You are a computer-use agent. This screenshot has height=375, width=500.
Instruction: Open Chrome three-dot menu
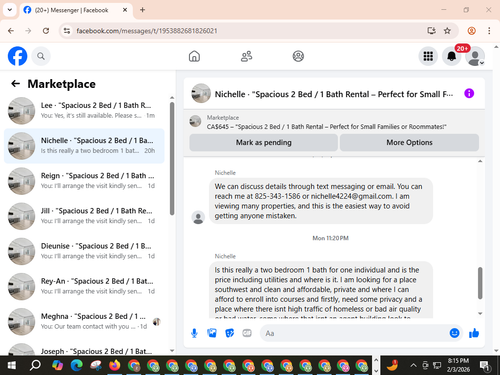tap(489, 31)
